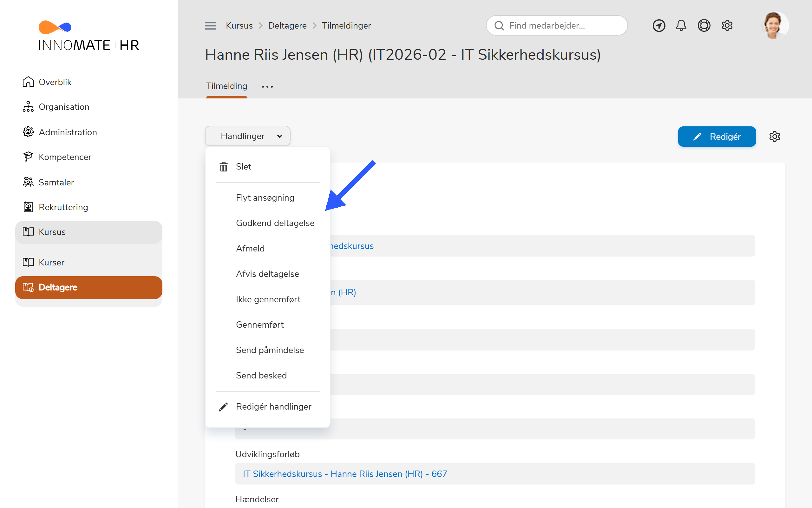Select Slet from the menu
Image resolution: width=812 pixels, height=508 pixels.
tap(268, 166)
